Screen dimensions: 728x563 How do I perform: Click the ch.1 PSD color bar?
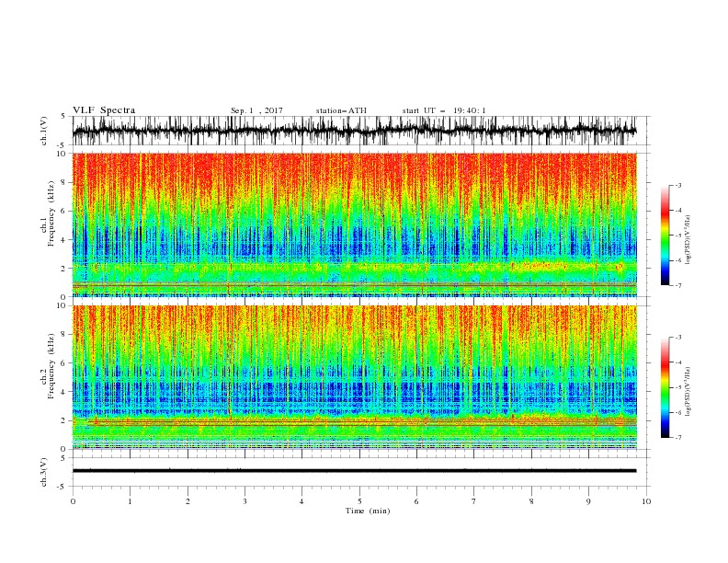(665, 236)
